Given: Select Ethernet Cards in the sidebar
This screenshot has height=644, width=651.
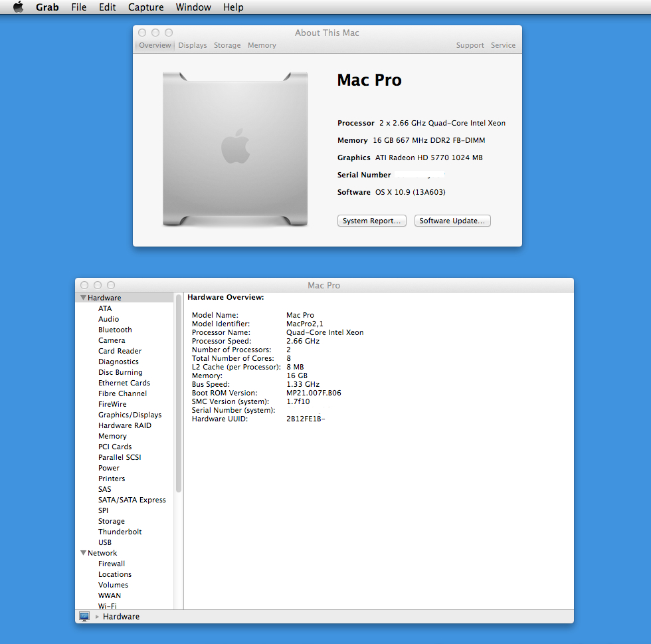Looking at the screenshot, I should (x=124, y=383).
